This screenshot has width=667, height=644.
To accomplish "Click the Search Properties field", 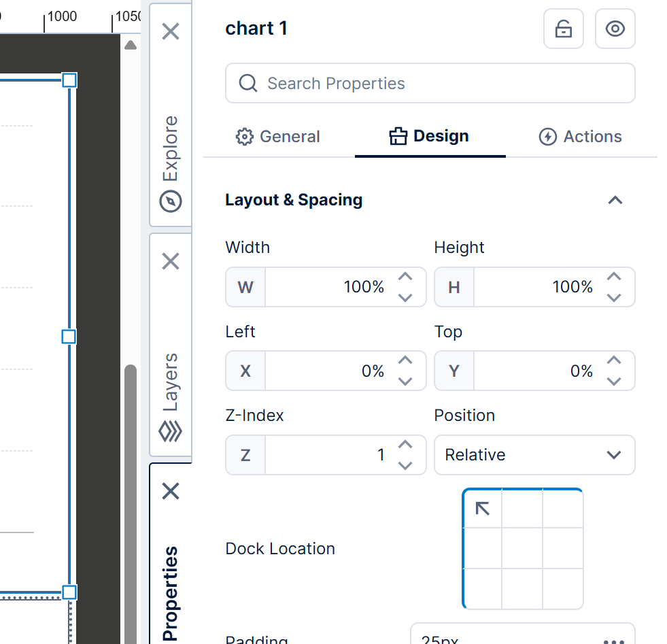I will tap(430, 84).
